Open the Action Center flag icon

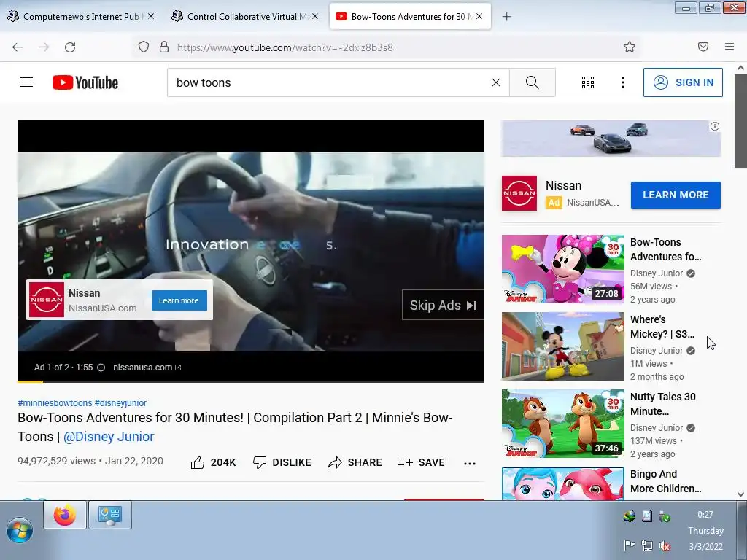pyautogui.click(x=629, y=545)
